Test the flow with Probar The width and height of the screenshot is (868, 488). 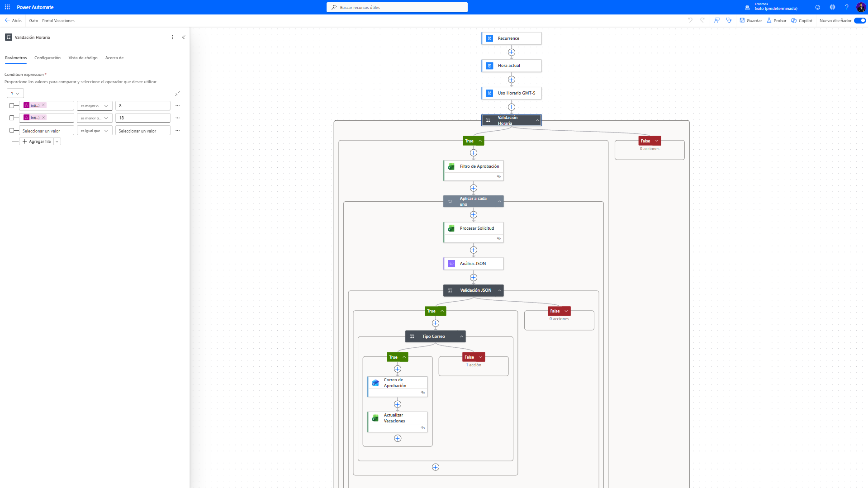click(776, 20)
